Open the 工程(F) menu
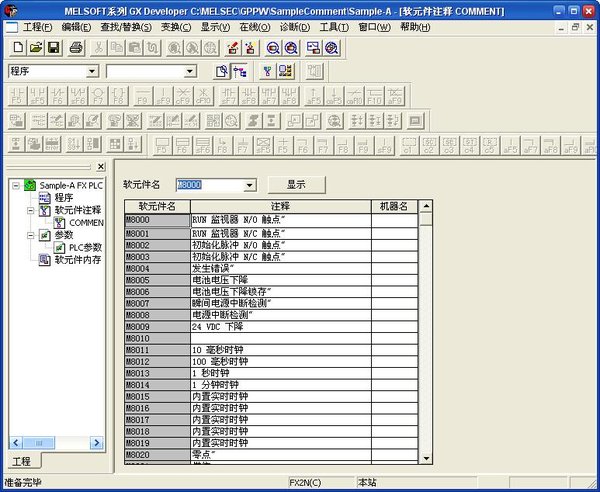This screenshot has height=492, width=600. 38,27
